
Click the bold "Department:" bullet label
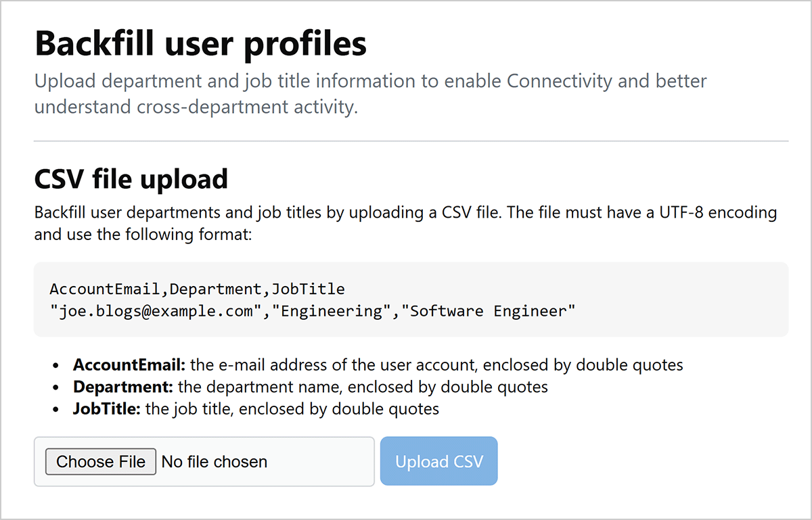coord(124,387)
